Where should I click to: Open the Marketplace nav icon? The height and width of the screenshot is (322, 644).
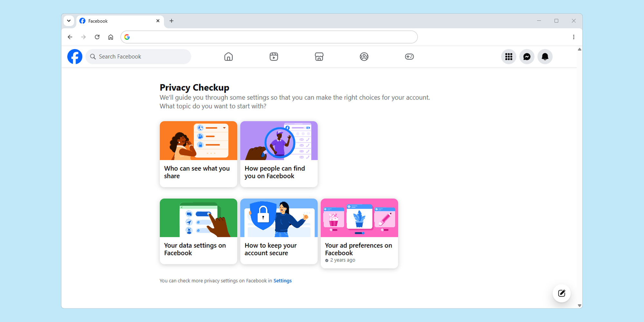tap(319, 57)
